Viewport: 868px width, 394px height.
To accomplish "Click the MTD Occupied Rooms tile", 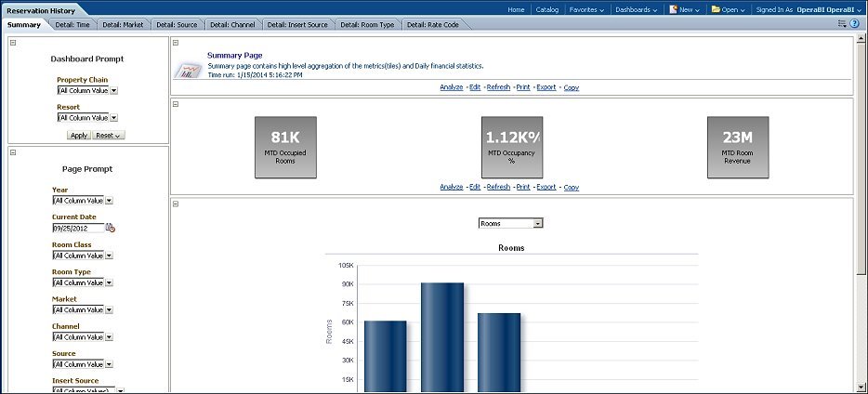I will [285, 147].
